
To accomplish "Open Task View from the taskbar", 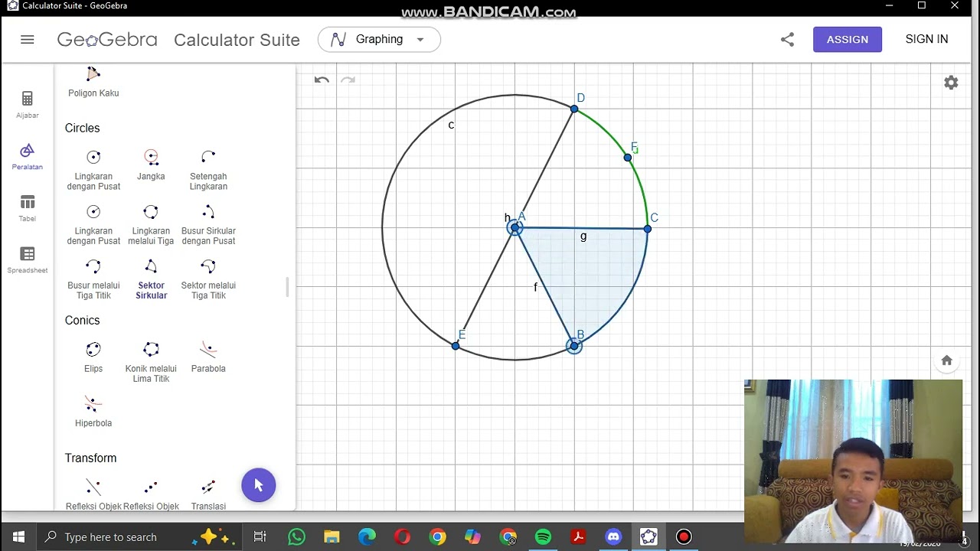I will pos(260,536).
